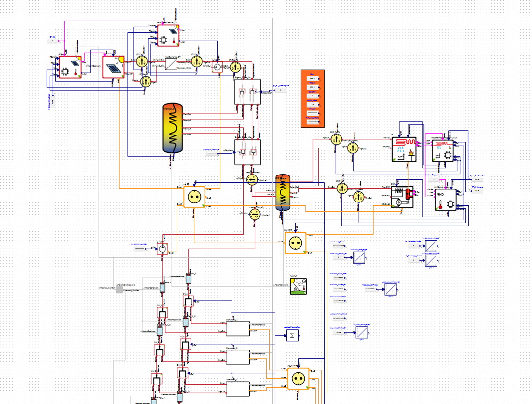Select the sensor directly right of the heat exchanger
532x404 pixels.
pyautogui.click(x=197, y=61)
